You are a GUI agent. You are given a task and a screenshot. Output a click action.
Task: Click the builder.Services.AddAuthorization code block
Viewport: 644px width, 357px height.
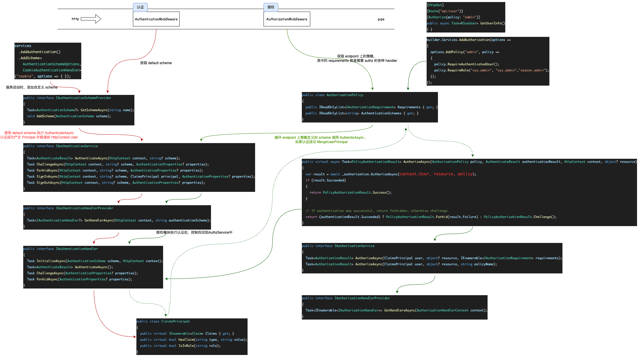pos(488,61)
